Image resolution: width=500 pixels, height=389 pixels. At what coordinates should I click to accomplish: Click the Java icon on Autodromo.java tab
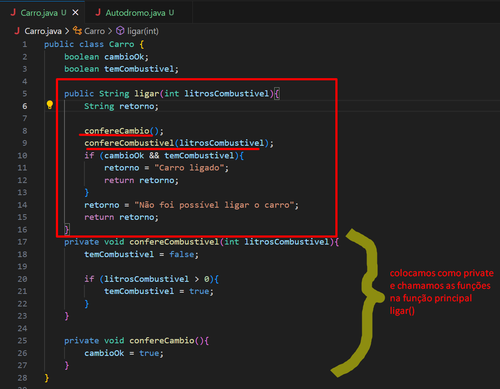coord(98,13)
